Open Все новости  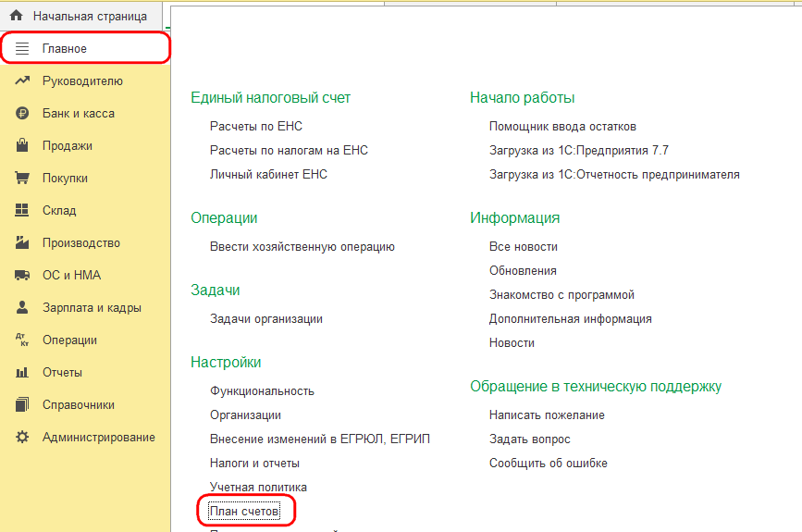tap(524, 246)
